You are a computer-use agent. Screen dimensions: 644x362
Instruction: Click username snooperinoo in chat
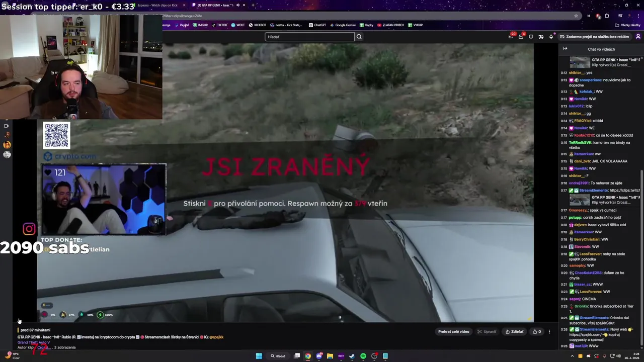pyautogui.click(x=590, y=80)
